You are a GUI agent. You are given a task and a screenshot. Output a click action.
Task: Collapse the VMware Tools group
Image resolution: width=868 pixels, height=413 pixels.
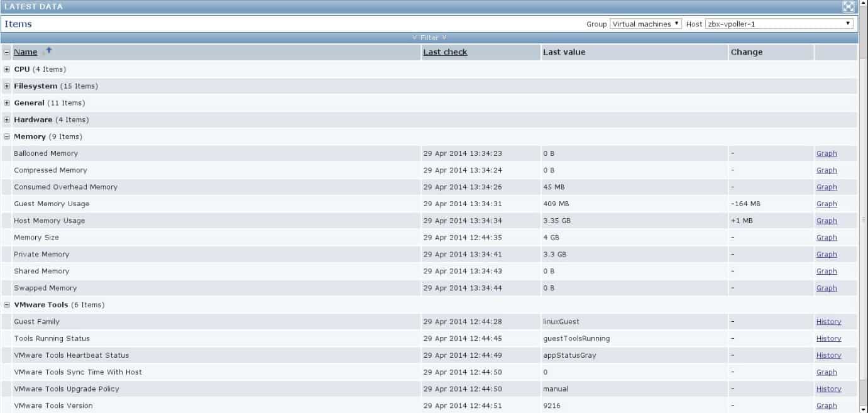click(7, 305)
